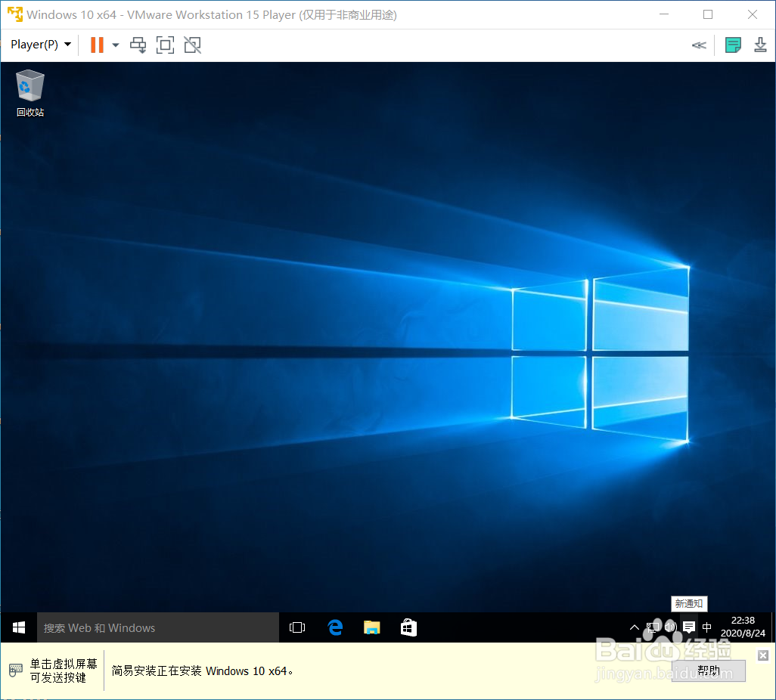776x700 pixels.
Task: Select the Recycle Bin desktop icon
Action: click(30, 94)
